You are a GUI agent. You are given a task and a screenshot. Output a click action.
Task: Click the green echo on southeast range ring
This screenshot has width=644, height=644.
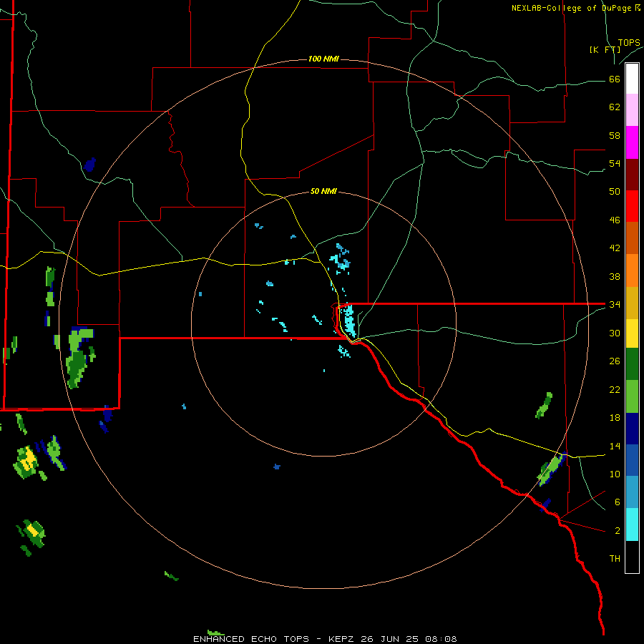(x=552, y=469)
